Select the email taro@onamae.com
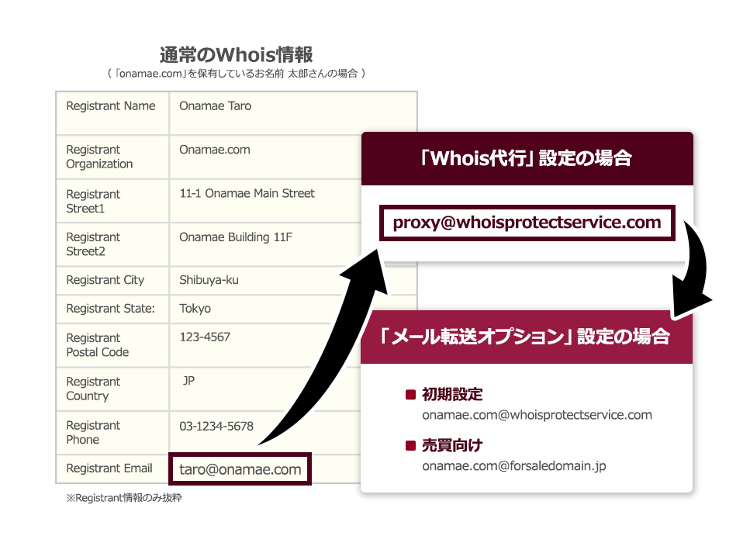Image resolution: width=750 pixels, height=560 pixels. click(240, 469)
